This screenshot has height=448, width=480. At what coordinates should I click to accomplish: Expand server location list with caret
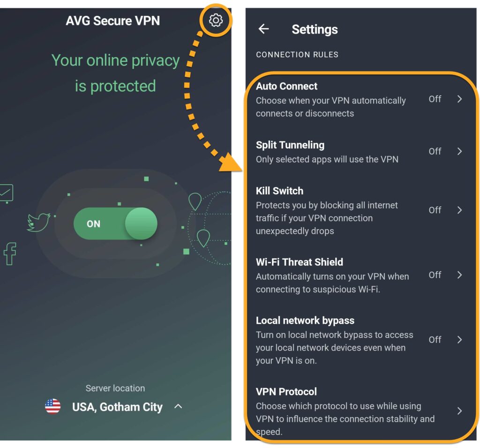coord(178,406)
